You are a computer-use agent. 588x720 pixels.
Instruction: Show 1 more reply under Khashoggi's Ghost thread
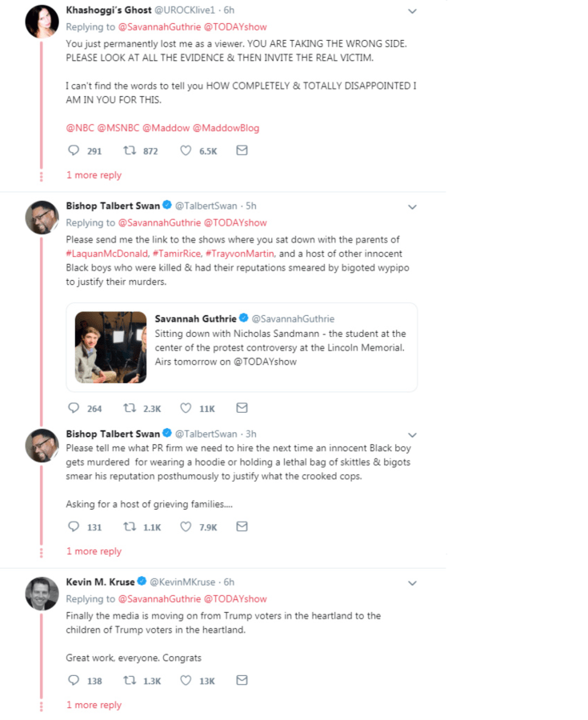coord(94,174)
